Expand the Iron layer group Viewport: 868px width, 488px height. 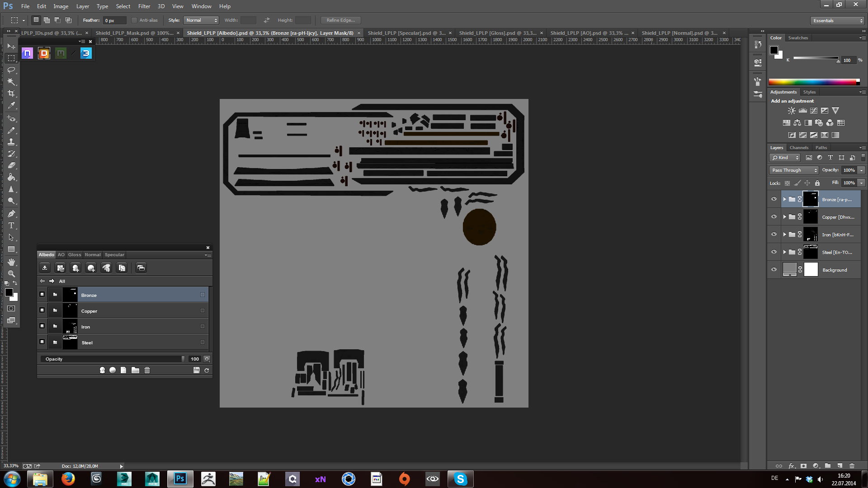point(785,235)
